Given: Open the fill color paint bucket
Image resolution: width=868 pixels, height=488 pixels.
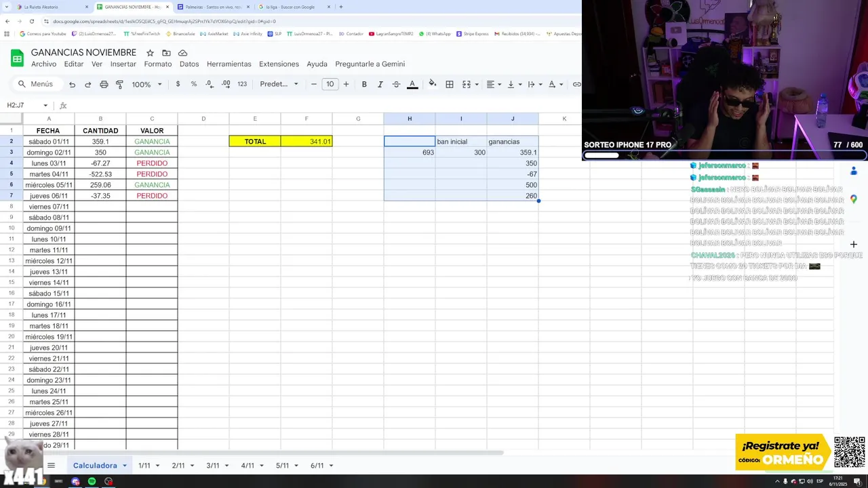Looking at the screenshot, I should point(433,84).
